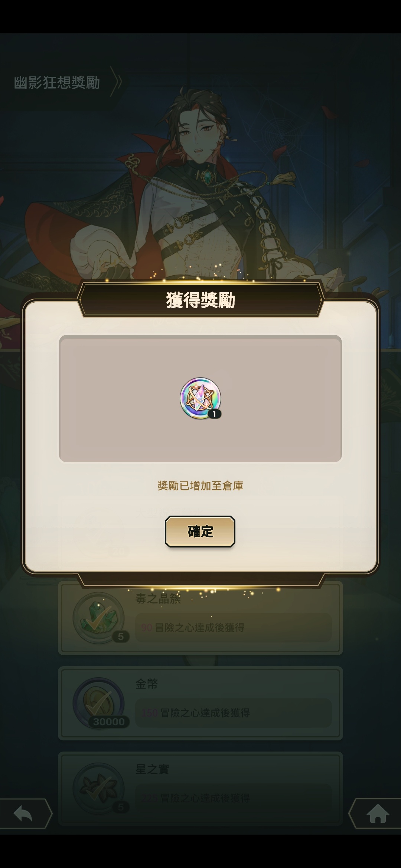Open the 幽影狂想獎勵 title tab
Screen dimensions: 401x868
coord(57,82)
